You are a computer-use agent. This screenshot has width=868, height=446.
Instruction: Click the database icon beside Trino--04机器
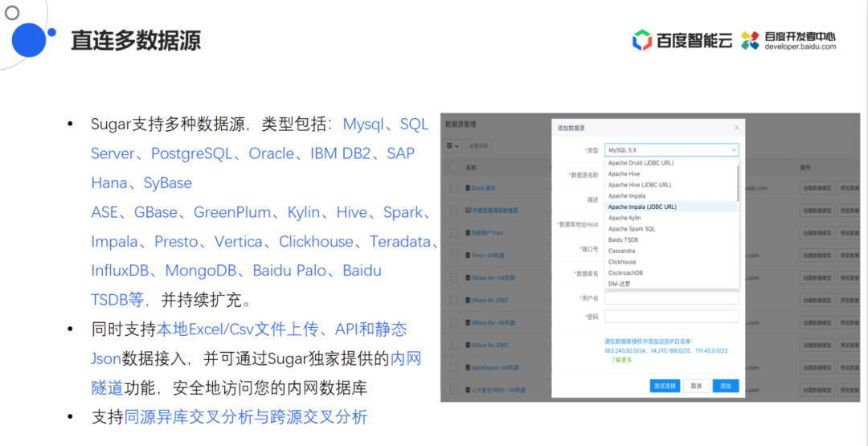click(468, 255)
